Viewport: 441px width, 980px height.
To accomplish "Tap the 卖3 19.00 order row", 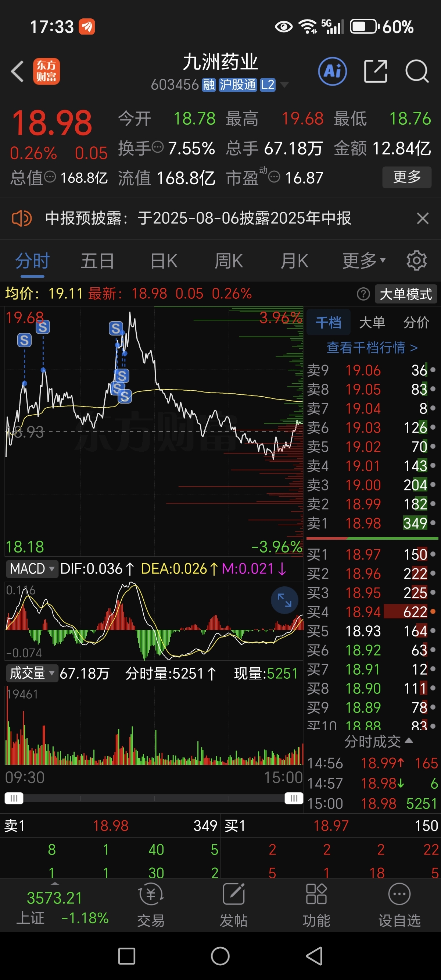I will 372,485.
